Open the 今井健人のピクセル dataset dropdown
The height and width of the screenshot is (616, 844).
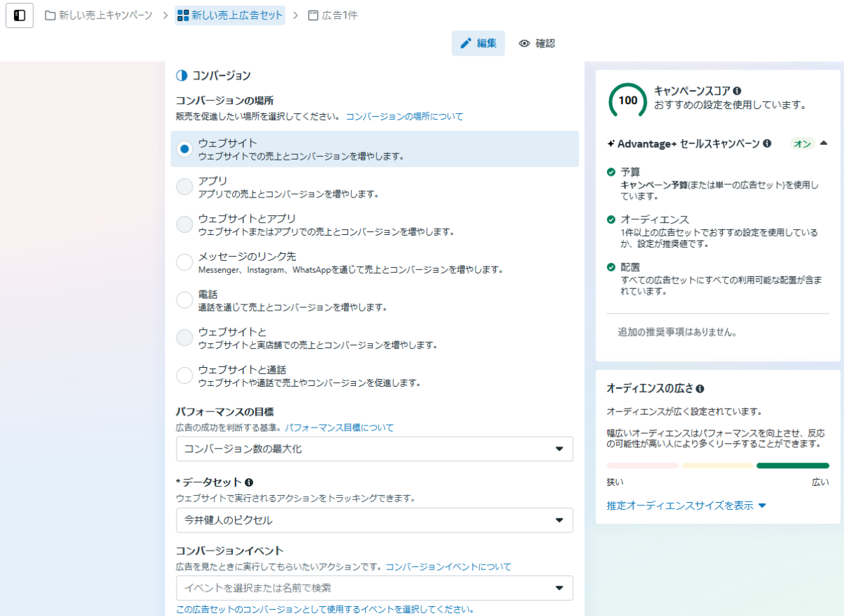click(x=374, y=520)
